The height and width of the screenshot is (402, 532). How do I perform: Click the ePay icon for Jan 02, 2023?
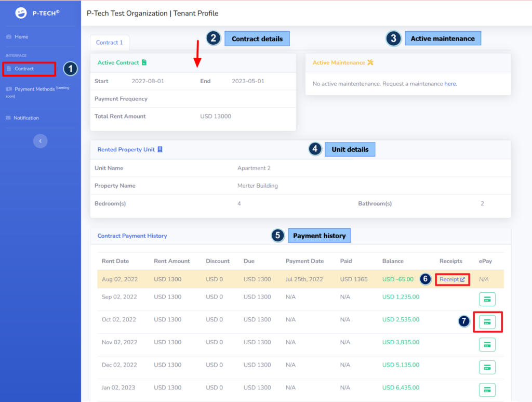coord(487,390)
